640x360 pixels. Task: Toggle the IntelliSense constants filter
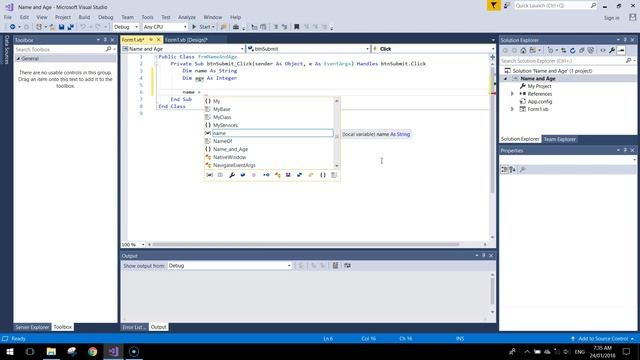coord(220,175)
